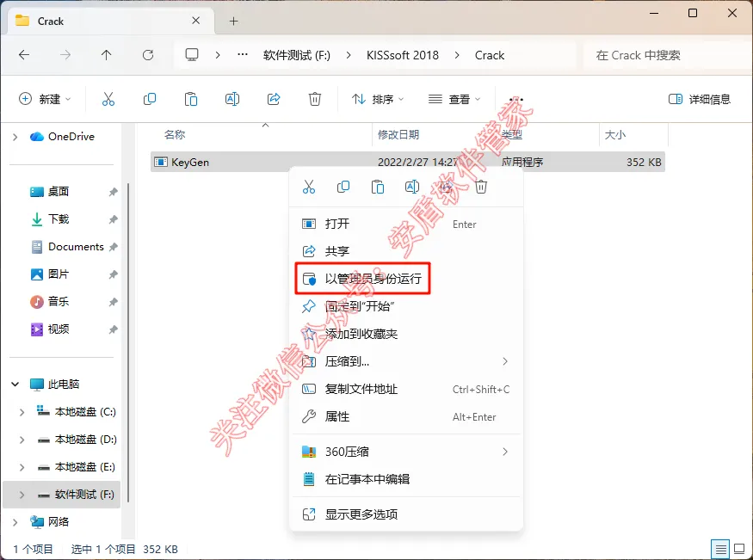Choose 在记事本中编辑 in the context menu
Screen dimensions: 753x560
(406, 479)
